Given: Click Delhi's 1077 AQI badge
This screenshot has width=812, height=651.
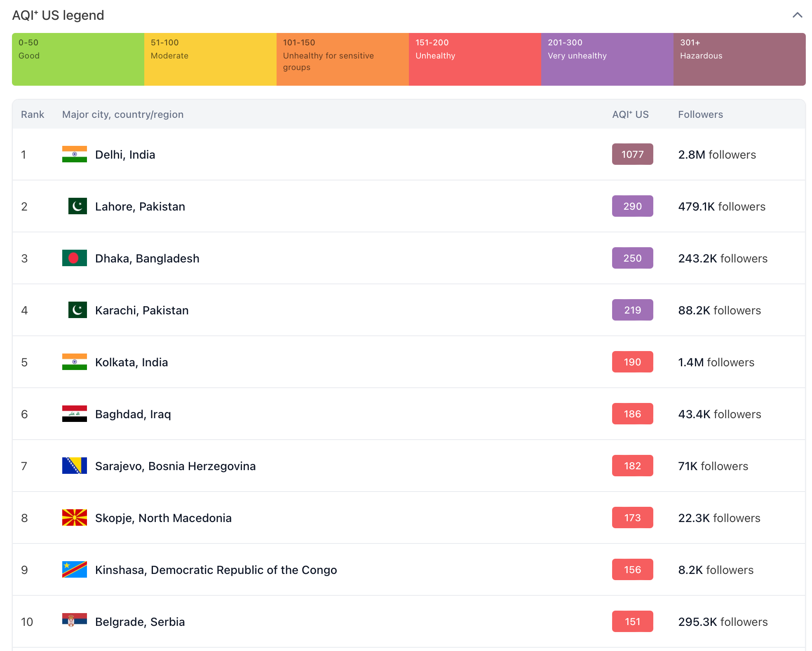Looking at the screenshot, I should pyautogui.click(x=632, y=154).
